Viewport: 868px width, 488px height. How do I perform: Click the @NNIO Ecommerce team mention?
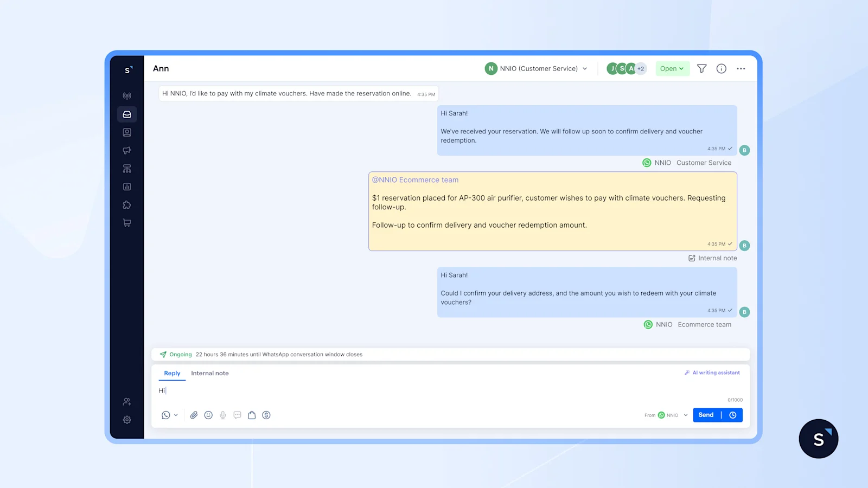point(415,180)
